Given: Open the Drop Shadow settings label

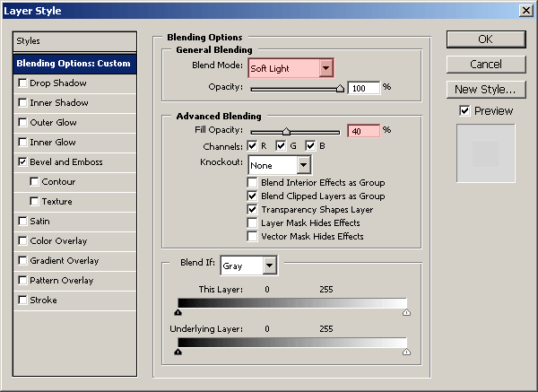Looking at the screenshot, I should [58, 83].
